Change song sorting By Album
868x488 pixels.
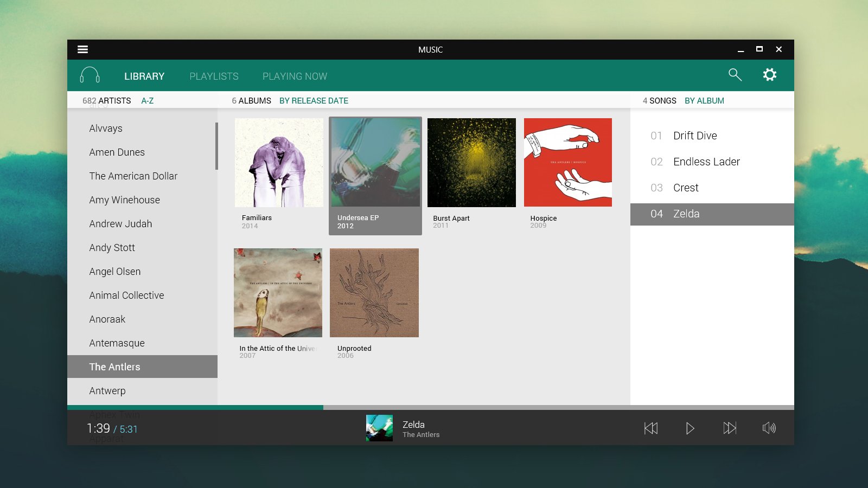(704, 101)
